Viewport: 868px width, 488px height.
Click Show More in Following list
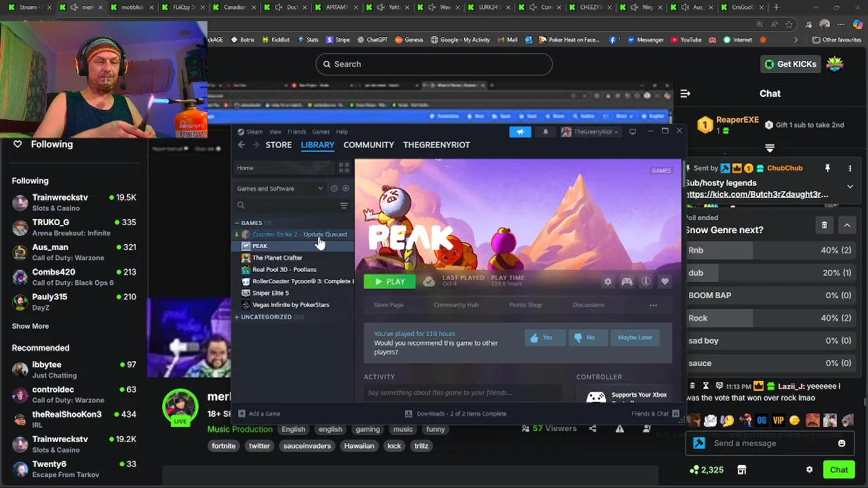(31, 326)
